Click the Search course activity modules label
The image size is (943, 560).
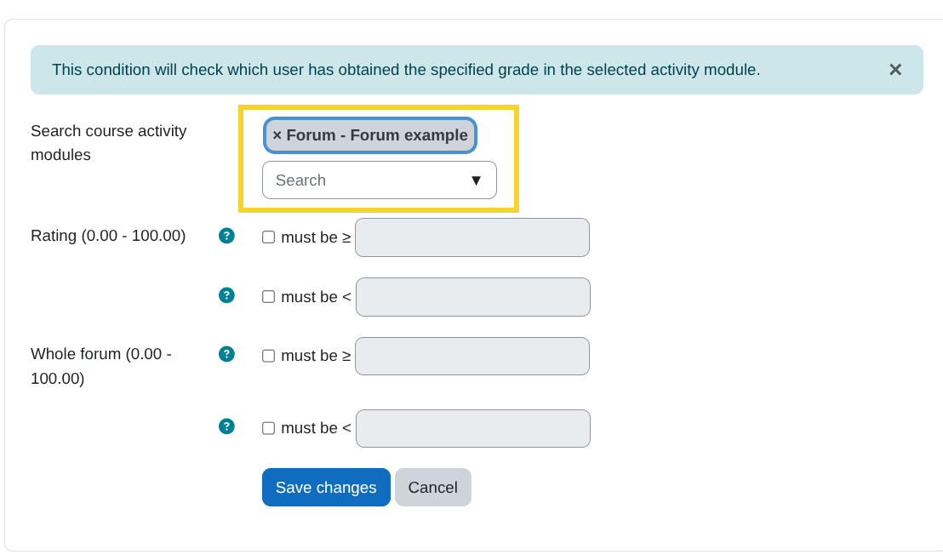point(108,142)
